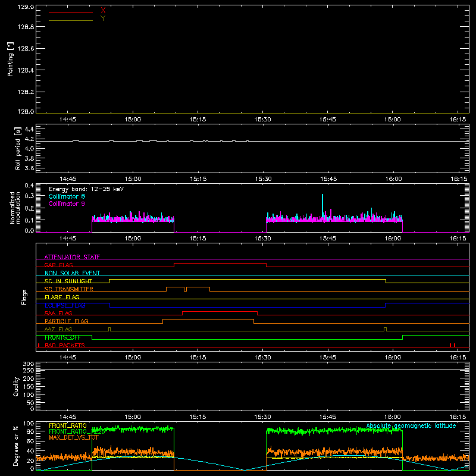This screenshot has height=476, width=476.
Task: Click the FLARE_FLAG label
Action: (x=62, y=297)
